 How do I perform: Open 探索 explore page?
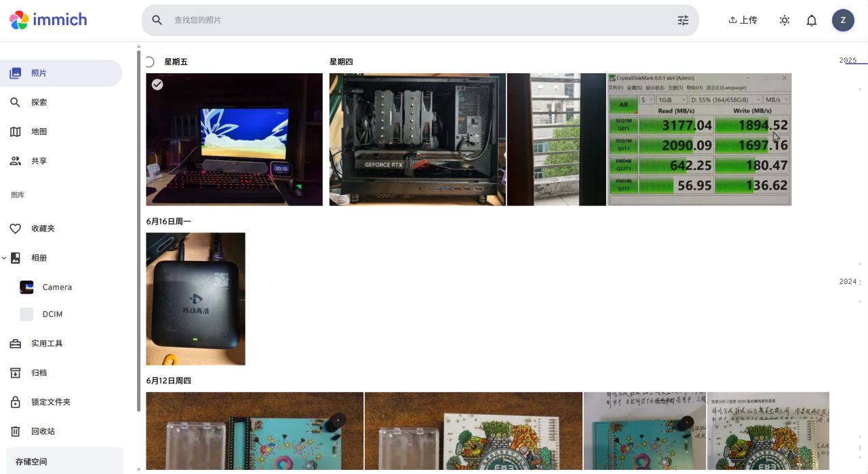coord(61,102)
